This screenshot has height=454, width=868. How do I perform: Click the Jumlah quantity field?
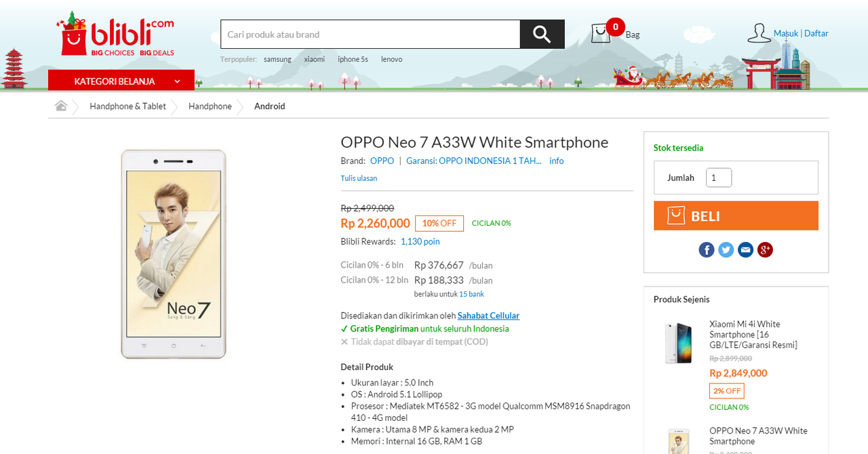click(x=719, y=178)
